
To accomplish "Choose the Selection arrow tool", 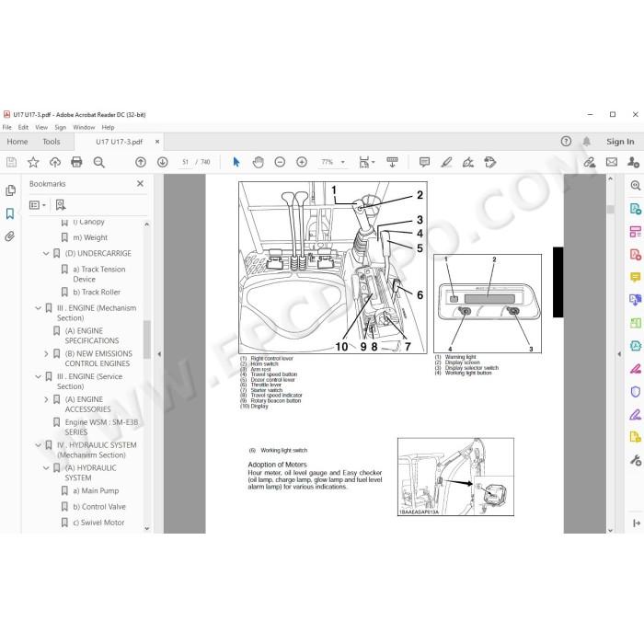I will point(236,162).
